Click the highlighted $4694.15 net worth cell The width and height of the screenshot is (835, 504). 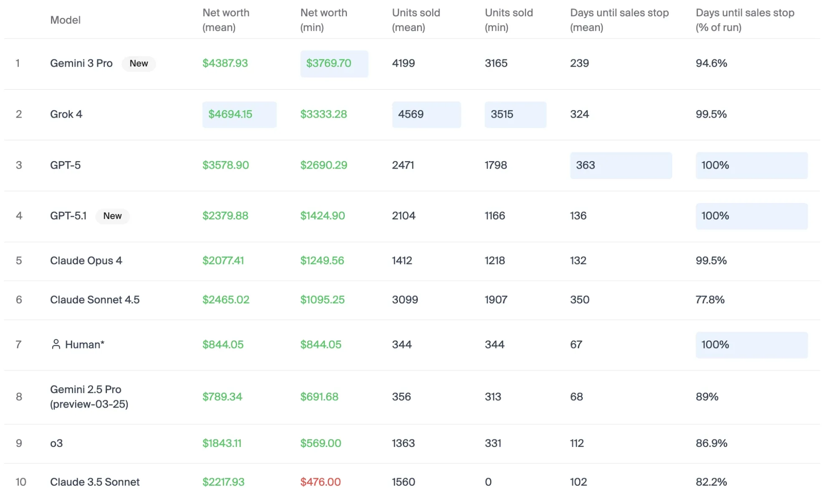tap(239, 114)
